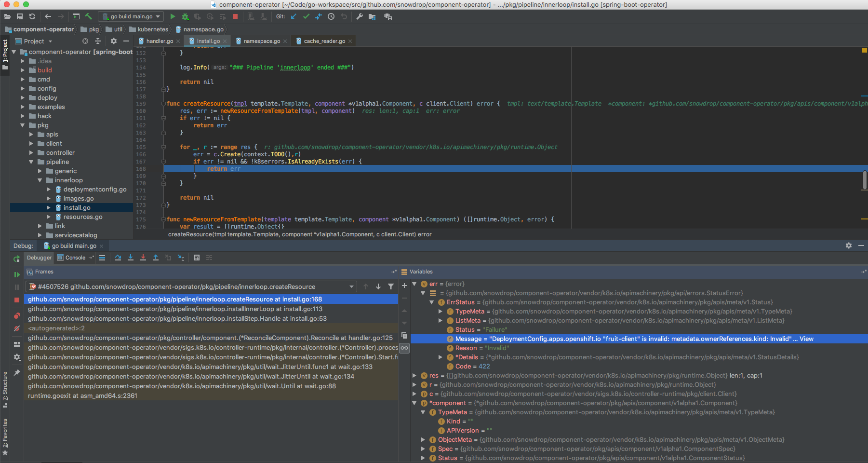Save all files with the floppy icon
Image resolution: width=868 pixels, height=463 pixels.
click(20, 16)
